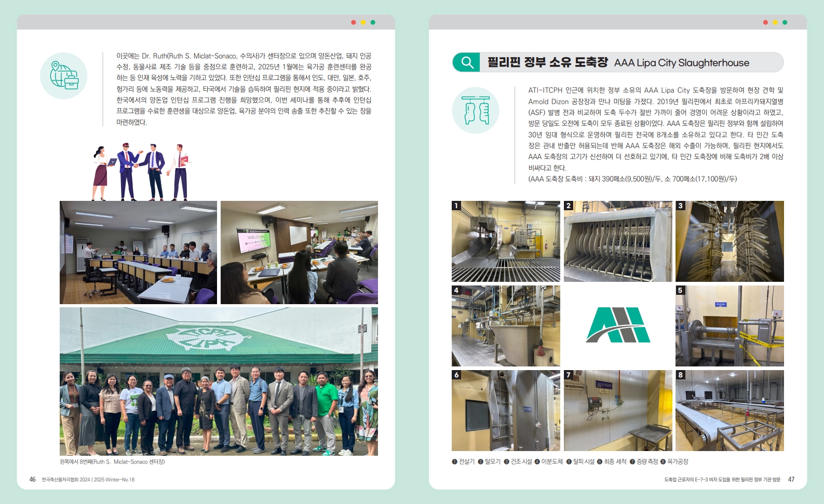Image resolution: width=824 pixels, height=504 pixels.
Task: Open the photo showing the WELCOME screen
Action: click(x=299, y=252)
